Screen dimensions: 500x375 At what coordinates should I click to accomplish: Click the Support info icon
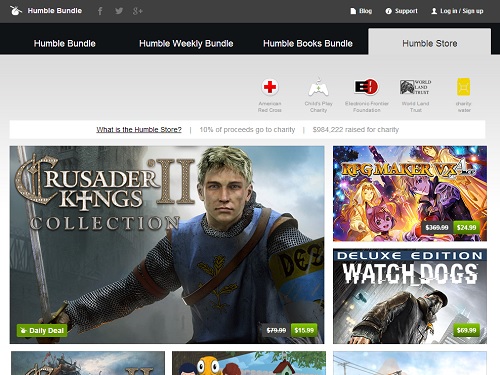pyautogui.click(x=388, y=11)
